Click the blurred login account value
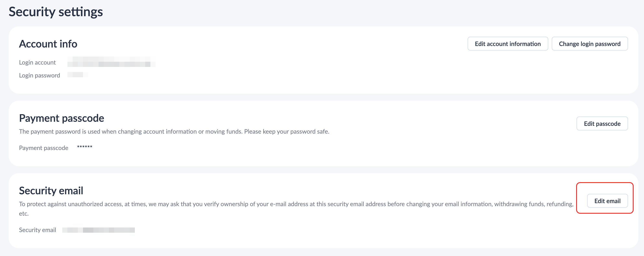 coord(111,62)
